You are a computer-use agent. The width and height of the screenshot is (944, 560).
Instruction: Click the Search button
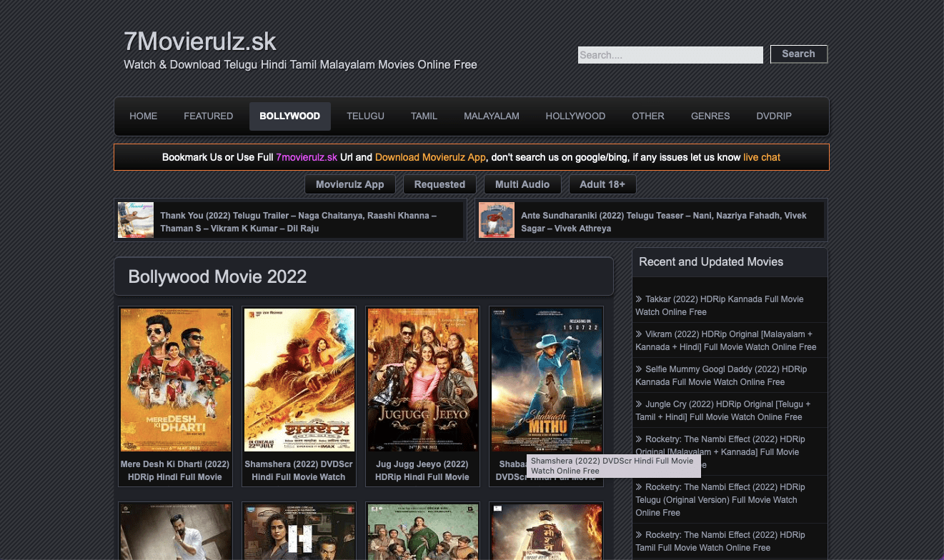[799, 54]
